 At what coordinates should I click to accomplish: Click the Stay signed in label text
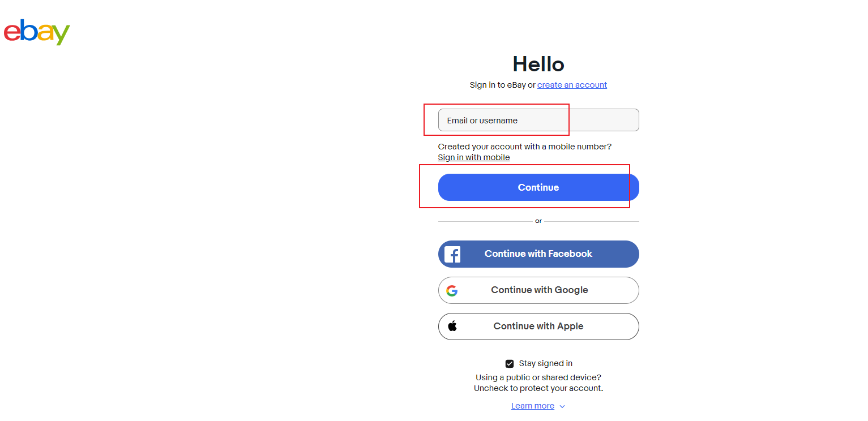point(545,363)
